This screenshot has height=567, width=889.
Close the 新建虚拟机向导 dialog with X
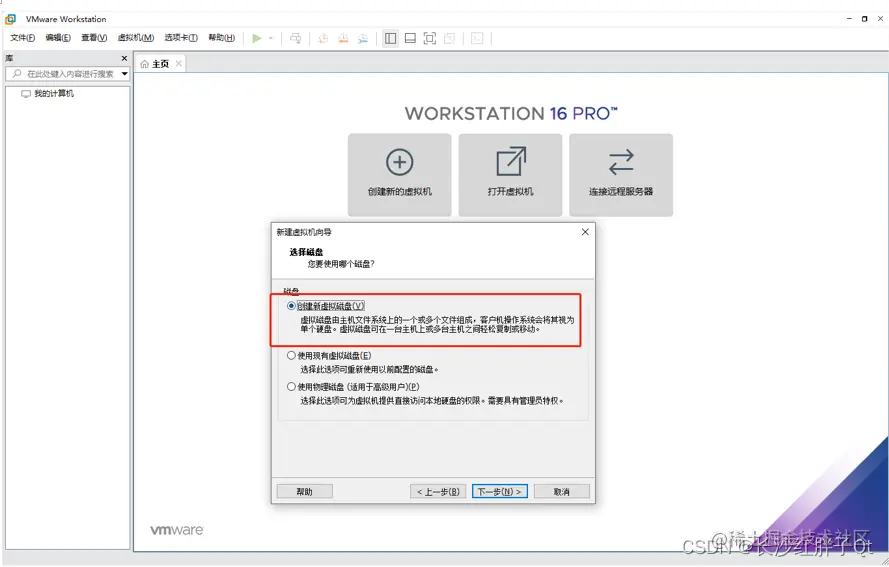click(x=585, y=232)
